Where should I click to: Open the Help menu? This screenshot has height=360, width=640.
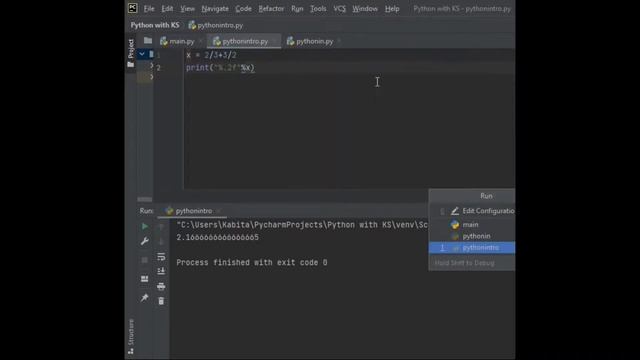tap(392, 9)
